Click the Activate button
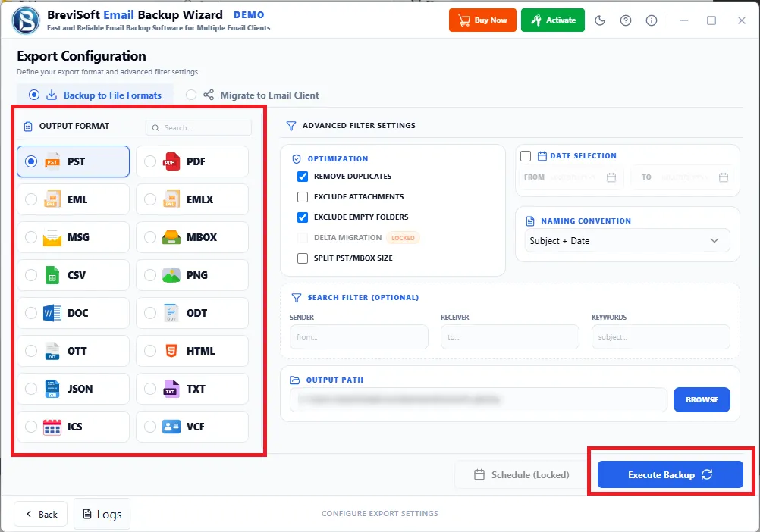 pyautogui.click(x=552, y=20)
